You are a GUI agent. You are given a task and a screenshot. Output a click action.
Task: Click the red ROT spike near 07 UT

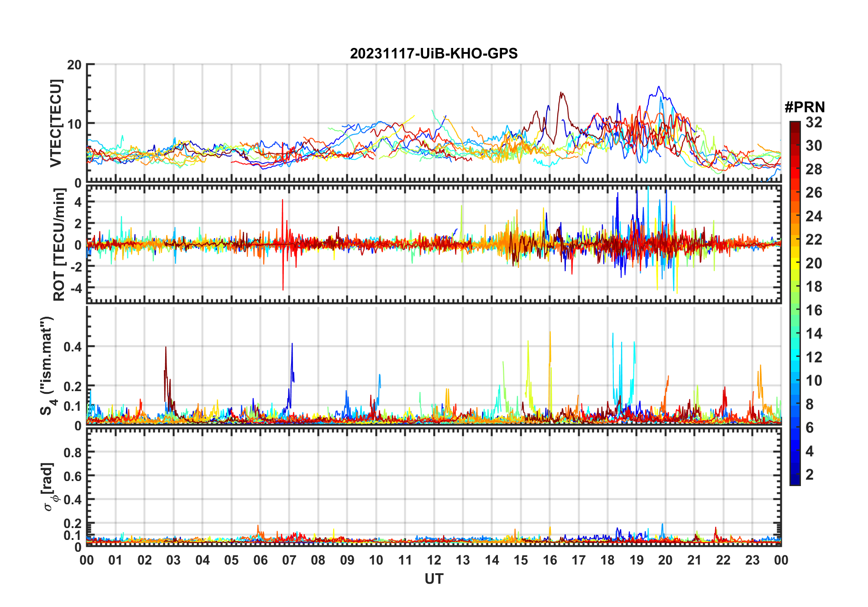282,245
